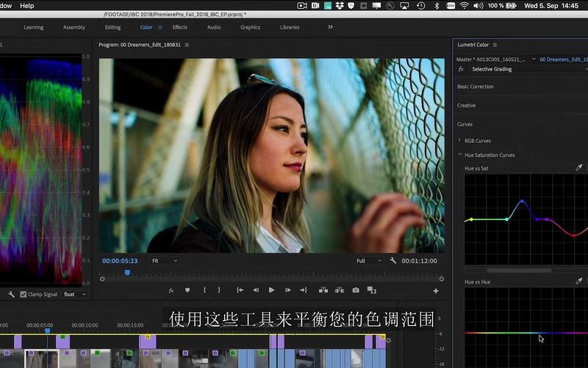Click the Program monitor video frame
588x368 pixels.
[272, 155]
